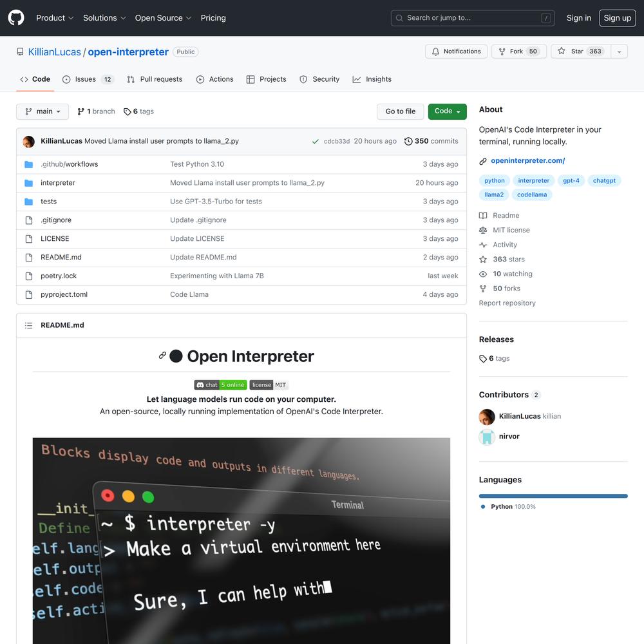Click the open-interpreter repository name link
The width and height of the screenshot is (644, 644).
point(128,52)
